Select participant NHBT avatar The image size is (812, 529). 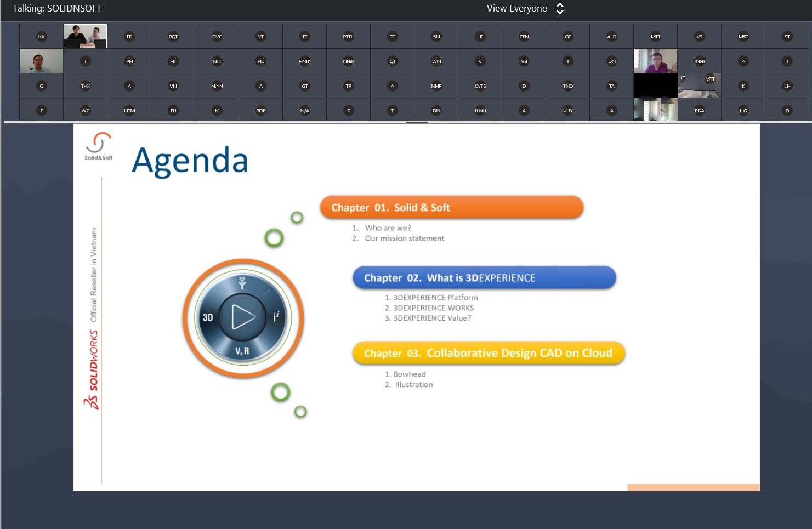tap(349, 61)
